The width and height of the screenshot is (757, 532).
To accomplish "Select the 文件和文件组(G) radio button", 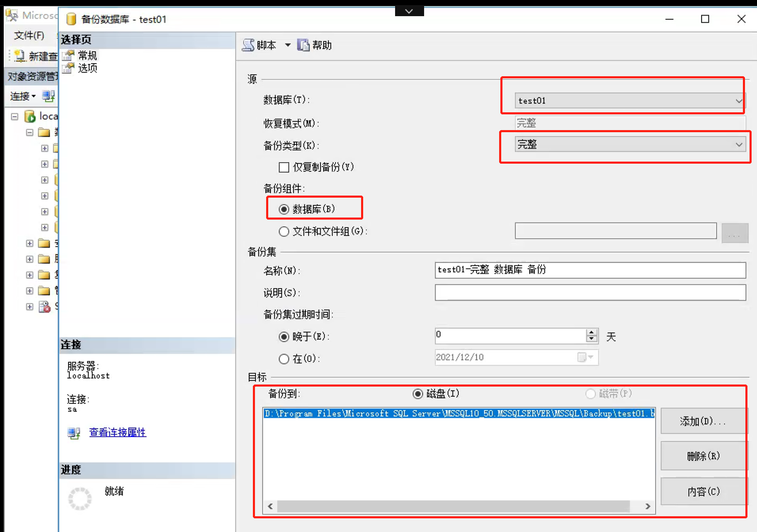I will click(x=284, y=231).
